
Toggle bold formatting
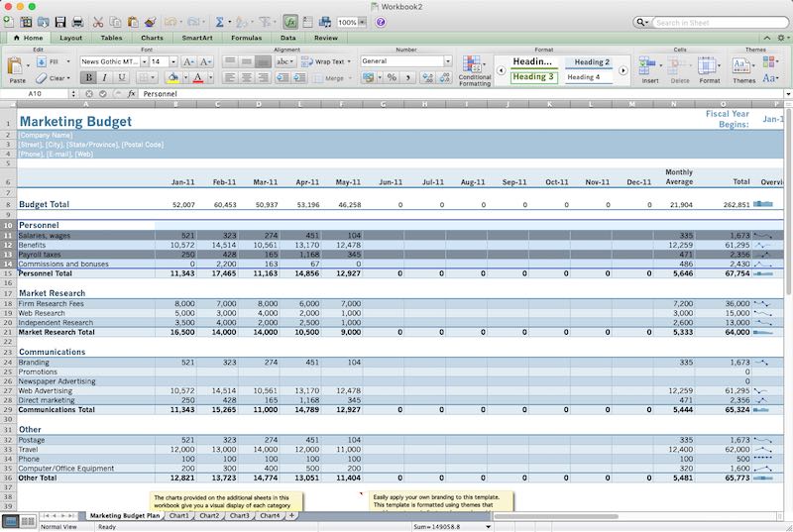[88, 78]
